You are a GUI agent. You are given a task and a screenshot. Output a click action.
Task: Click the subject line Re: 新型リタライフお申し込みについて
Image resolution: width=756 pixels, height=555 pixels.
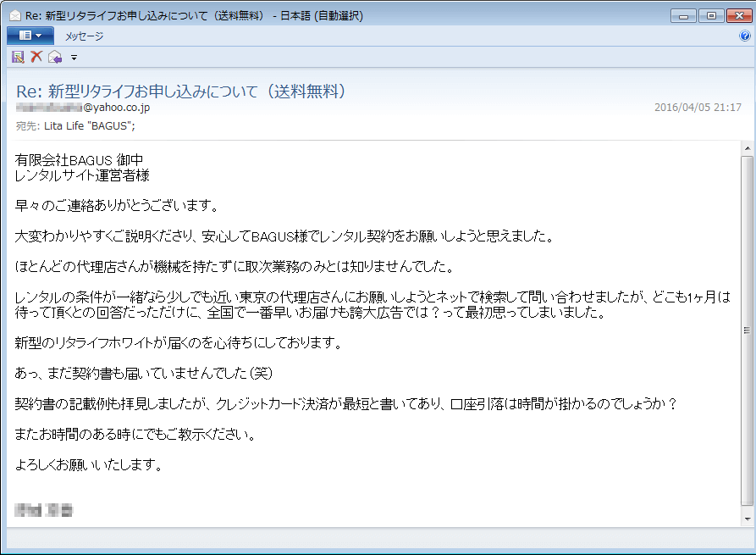point(181,92)
